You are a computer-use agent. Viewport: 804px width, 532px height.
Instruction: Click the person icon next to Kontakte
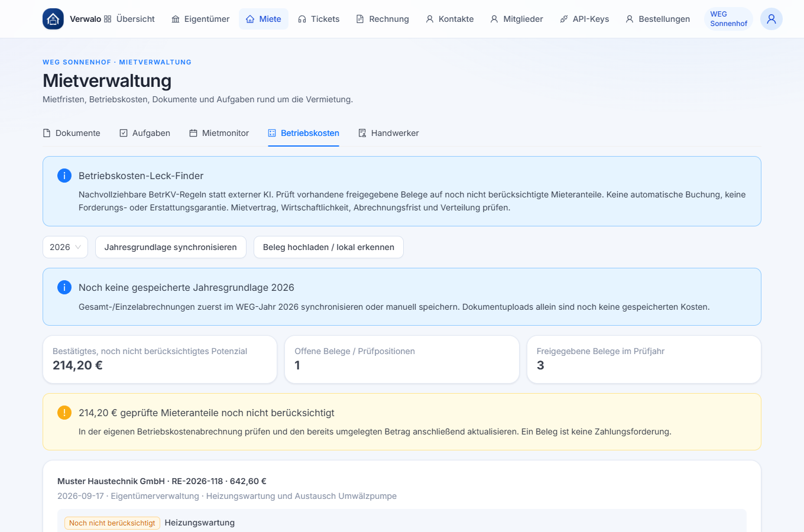[430, 19]
